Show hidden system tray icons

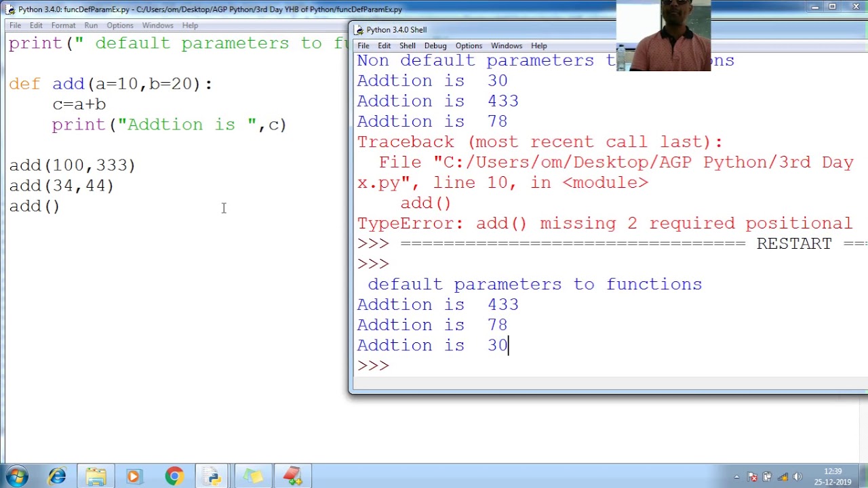tap(736, 477)
